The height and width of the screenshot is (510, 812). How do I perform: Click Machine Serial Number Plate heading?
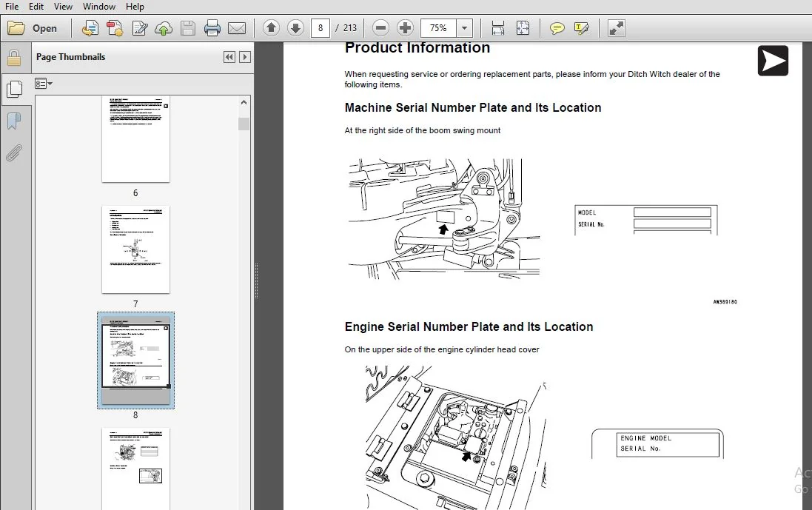[x=473, y=107]
